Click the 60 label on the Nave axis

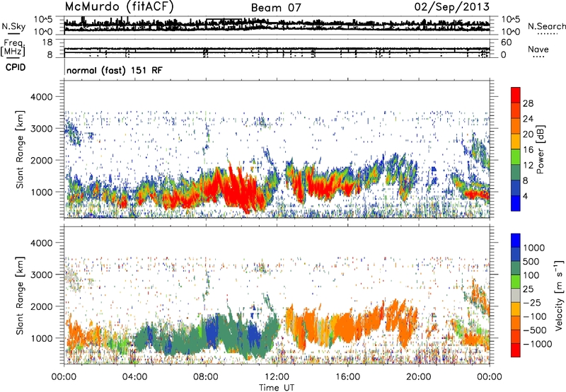[x=506, y=42]
